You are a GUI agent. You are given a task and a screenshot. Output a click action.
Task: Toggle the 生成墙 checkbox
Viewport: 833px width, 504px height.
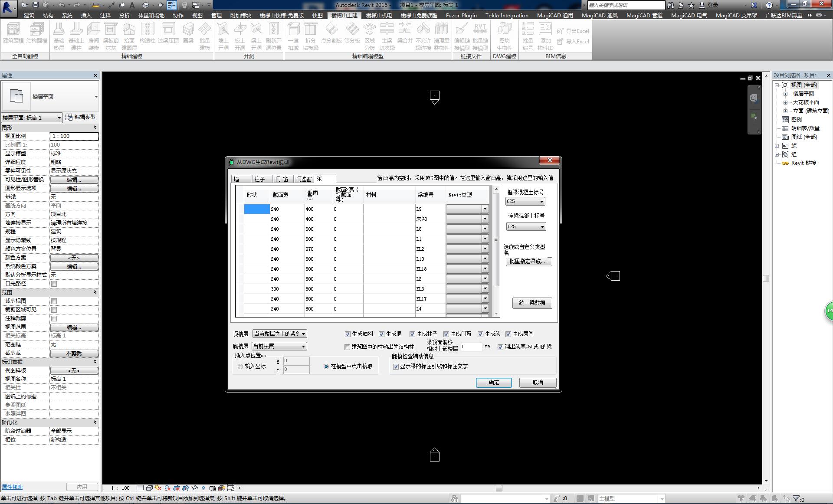[381, 334]
